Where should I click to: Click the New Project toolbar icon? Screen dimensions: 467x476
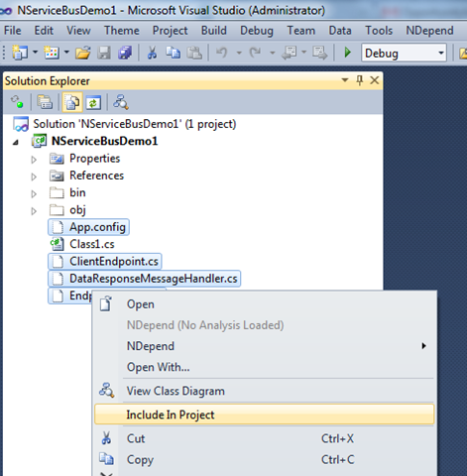(20, 53)
